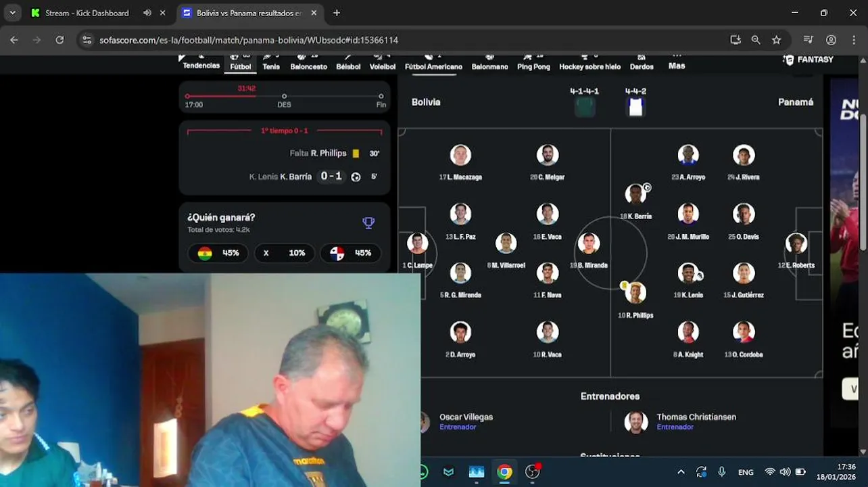The height and width of the screenshot is (487, 868).
Task: Open player L. Macazaga avatar
Action: click(x=460, y=155)
